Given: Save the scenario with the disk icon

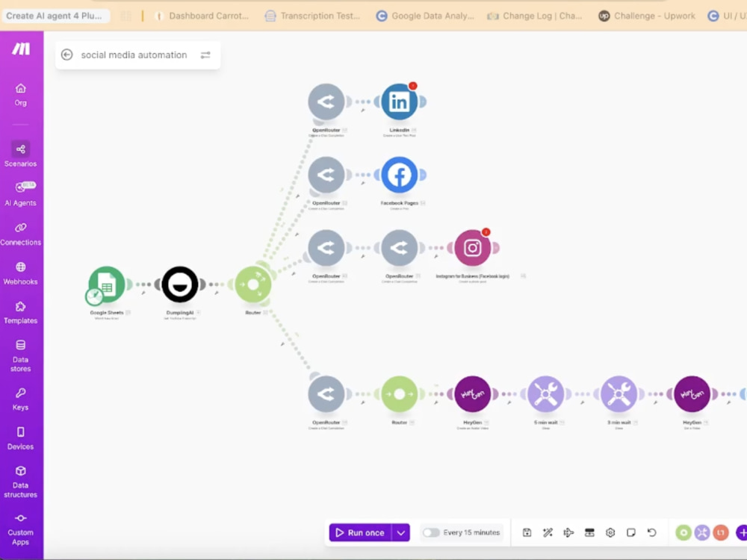Looking at the screenshot, I should pyautogui.click(x=527, y=532).
